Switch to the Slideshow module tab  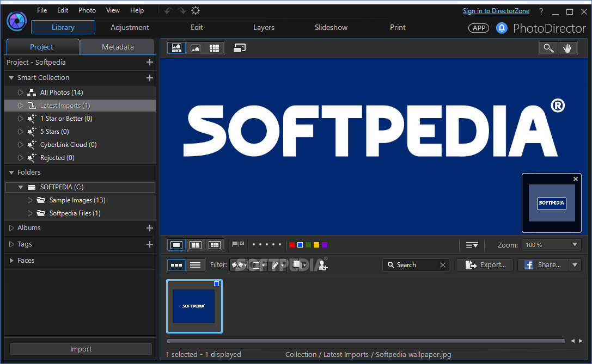[331, 28]
